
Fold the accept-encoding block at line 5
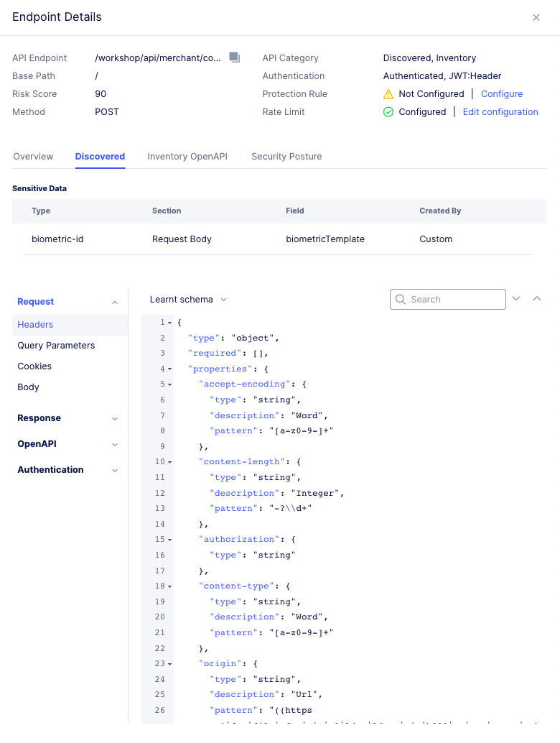click(x=169, y=384)
